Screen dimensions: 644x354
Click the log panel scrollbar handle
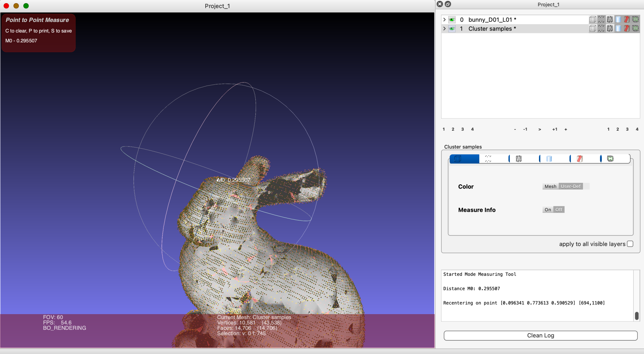(637, 316)
